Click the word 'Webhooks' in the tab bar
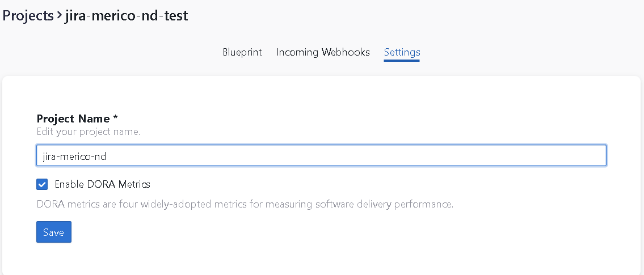Viewport: 644px width, 275px height. point(346,52)
